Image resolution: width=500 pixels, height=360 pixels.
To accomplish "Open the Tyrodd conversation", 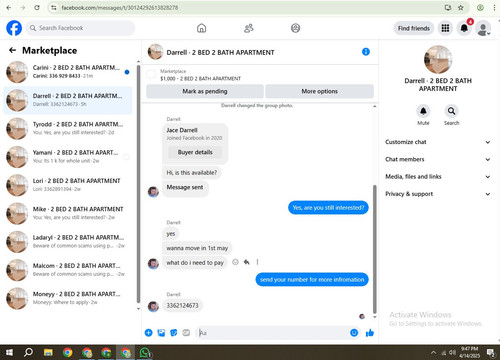I will click(x=68, y=128).
